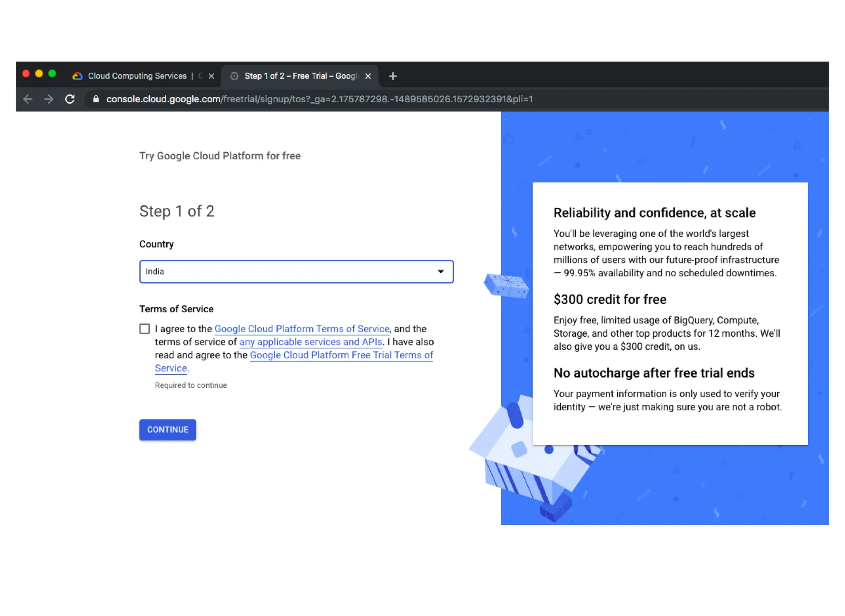
Task: Open the Free Trial Terms of Service link
Action: tap(341, 355)
